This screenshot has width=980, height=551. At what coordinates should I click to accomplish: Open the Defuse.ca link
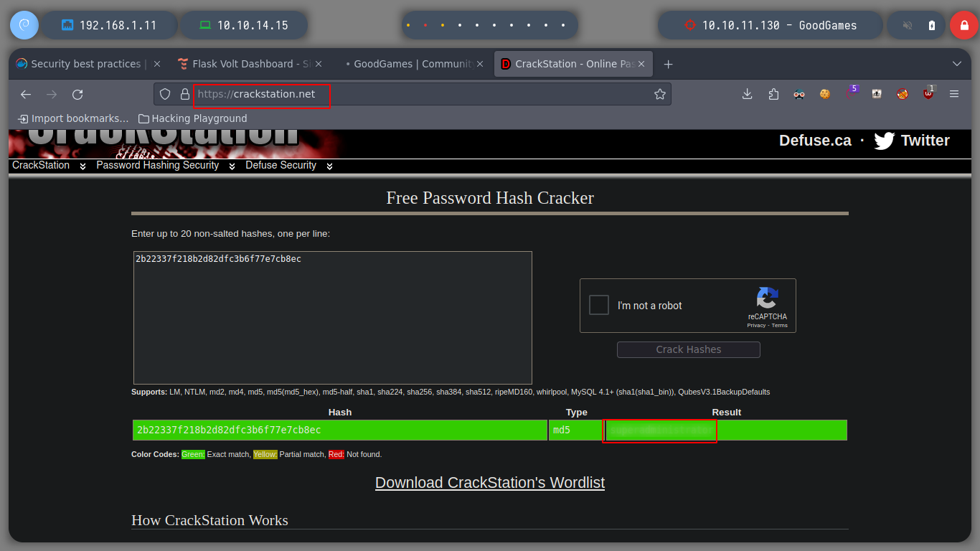tap(815, 141)
